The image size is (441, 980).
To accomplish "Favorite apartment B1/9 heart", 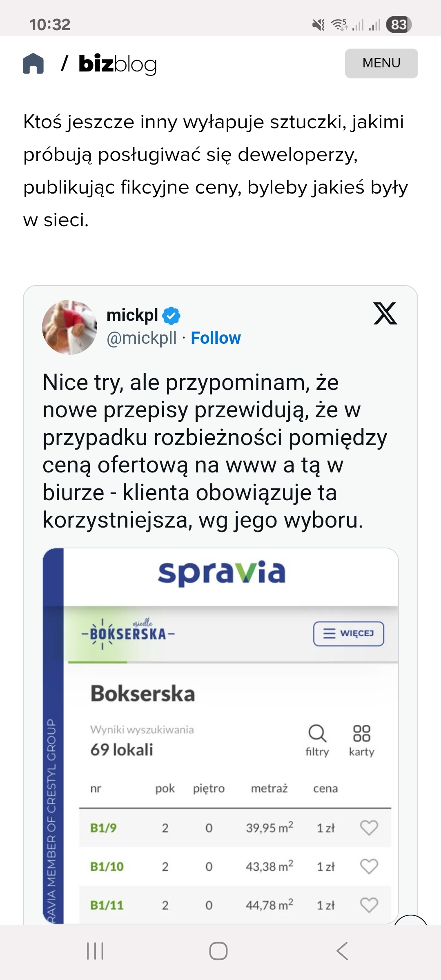I will point(369,828).
